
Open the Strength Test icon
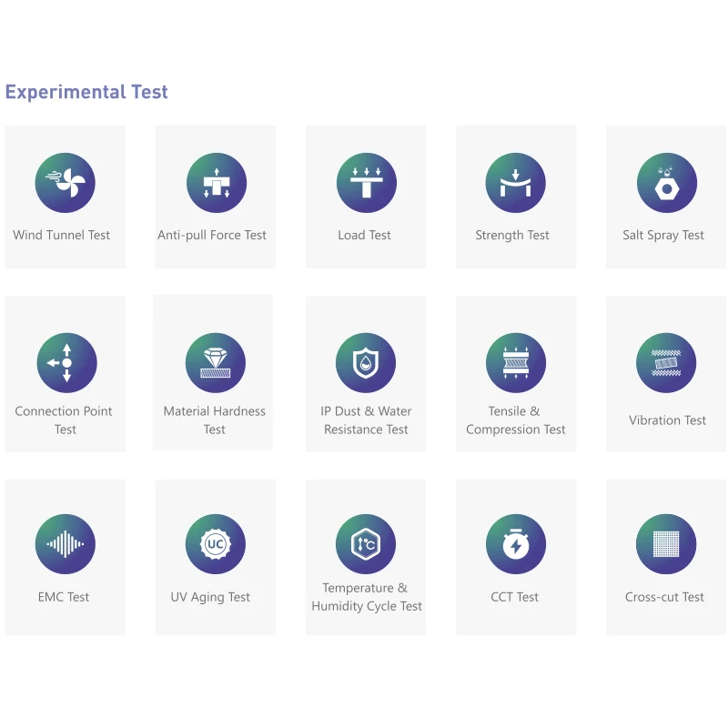point(516,183)
